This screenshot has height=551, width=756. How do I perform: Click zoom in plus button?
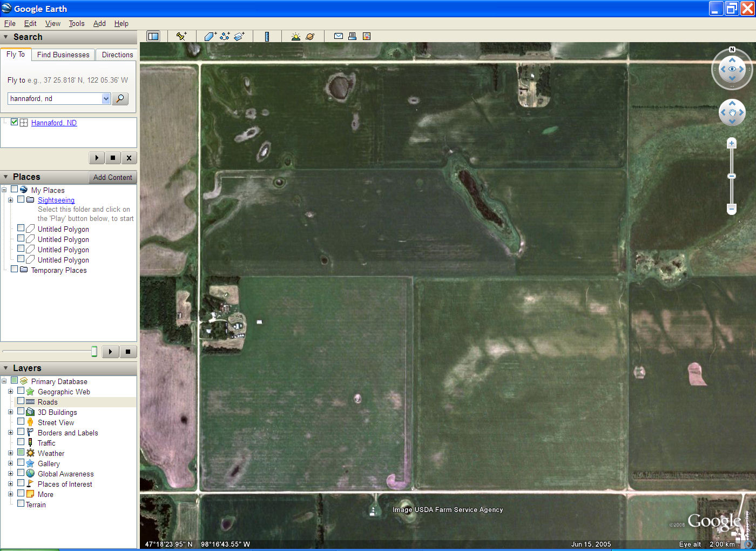(732, 143)
